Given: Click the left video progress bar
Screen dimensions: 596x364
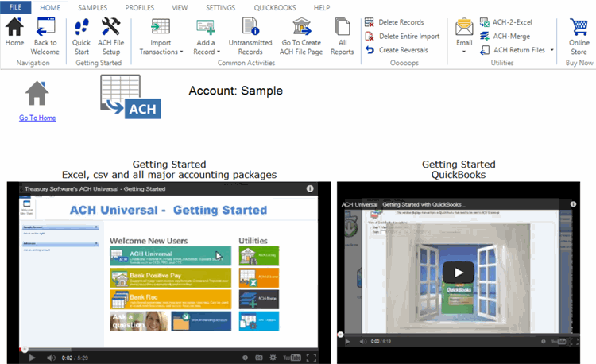Looking at the screenshot, I should (x=168, y=349).
